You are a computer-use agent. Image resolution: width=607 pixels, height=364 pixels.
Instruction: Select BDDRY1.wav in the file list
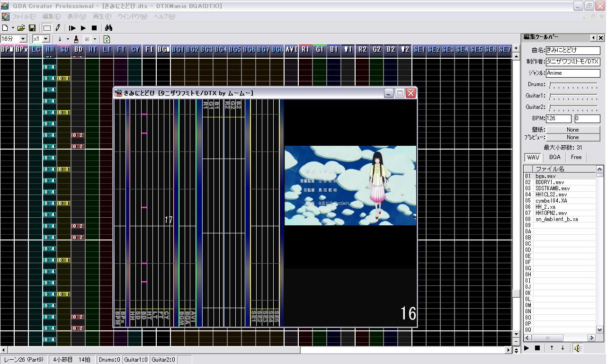click(560, 182)
